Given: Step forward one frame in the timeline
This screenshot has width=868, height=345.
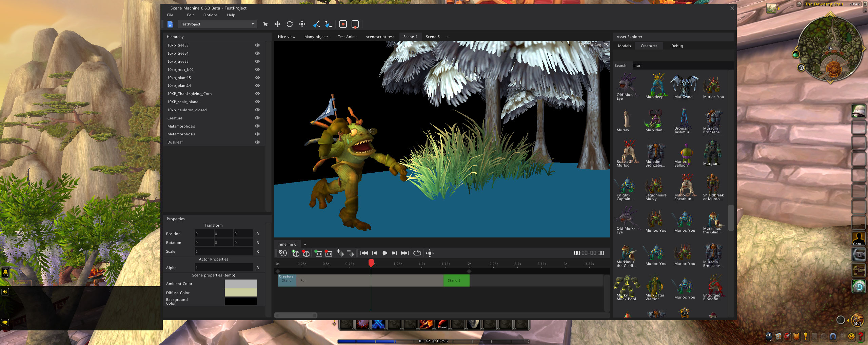Looking at the screenshot, I should pyautogui.click(x=394, y=253).
